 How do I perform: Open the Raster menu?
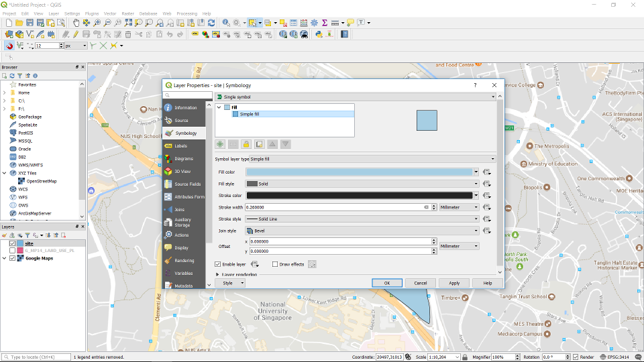[x=127, y=13]
